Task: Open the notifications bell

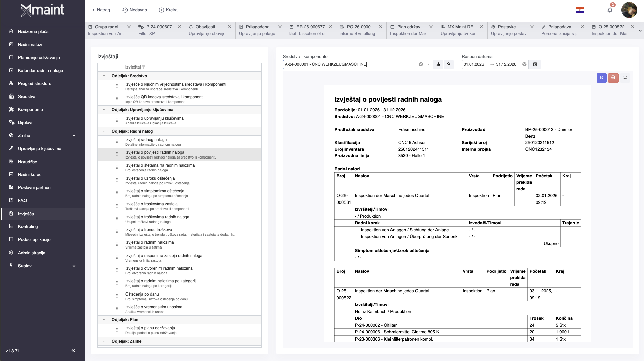Action: (610, 10)
